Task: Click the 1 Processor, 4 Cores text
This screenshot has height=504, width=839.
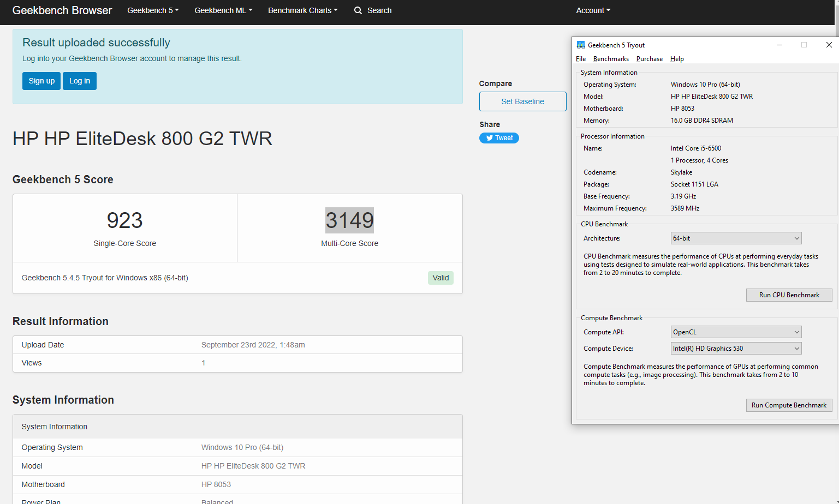Action: [699, 160]
